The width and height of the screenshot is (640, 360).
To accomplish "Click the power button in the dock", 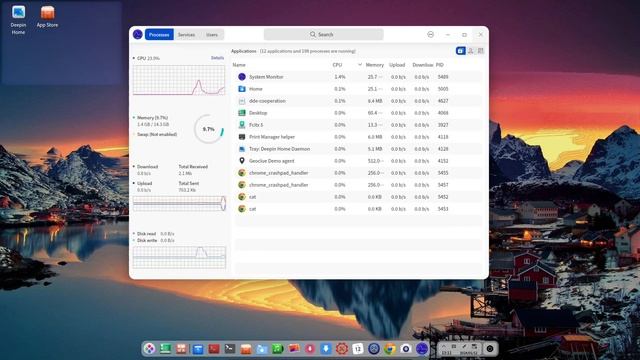I will (490, 349).
